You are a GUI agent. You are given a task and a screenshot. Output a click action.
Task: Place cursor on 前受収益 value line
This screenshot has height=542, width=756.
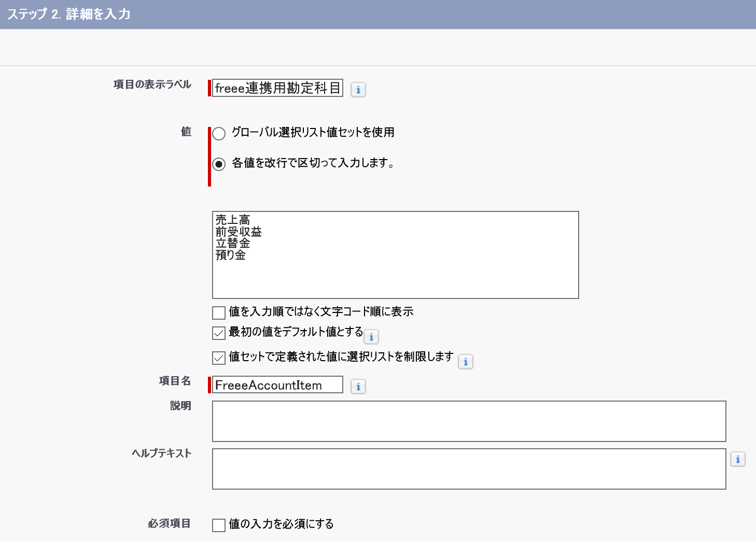click(239, 232)
